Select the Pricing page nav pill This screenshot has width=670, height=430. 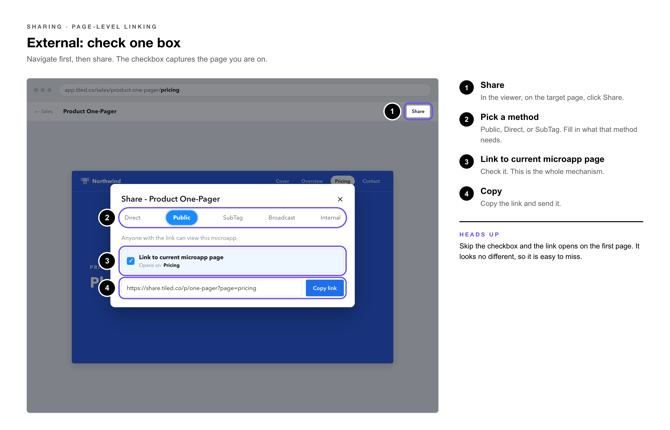pos(342,181)
